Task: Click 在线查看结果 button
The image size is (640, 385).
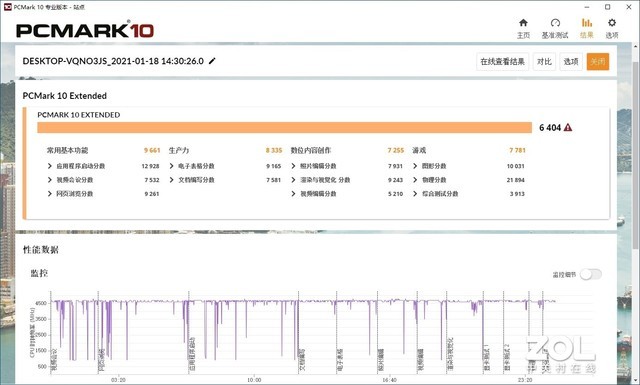Action: 502,62
